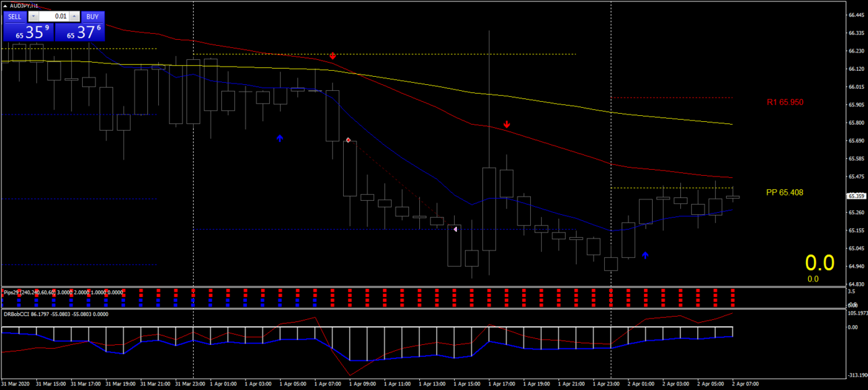
Task: Select the red diamond marker with dotted trend line
Action: [x=349, y=140]
